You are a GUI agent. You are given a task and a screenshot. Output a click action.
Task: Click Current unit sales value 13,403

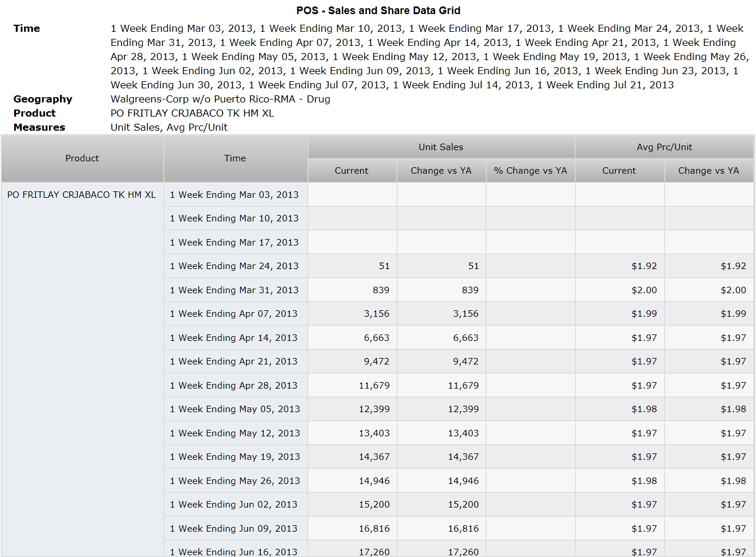point(352,433)
